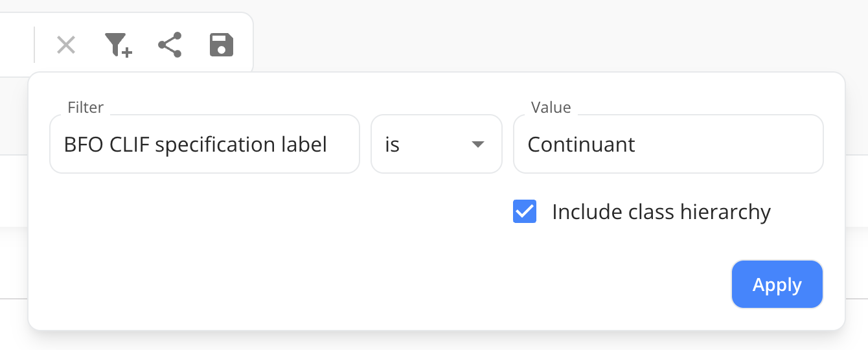
Task: Click the blue checkmark box
Action: [x=525, y=212]
